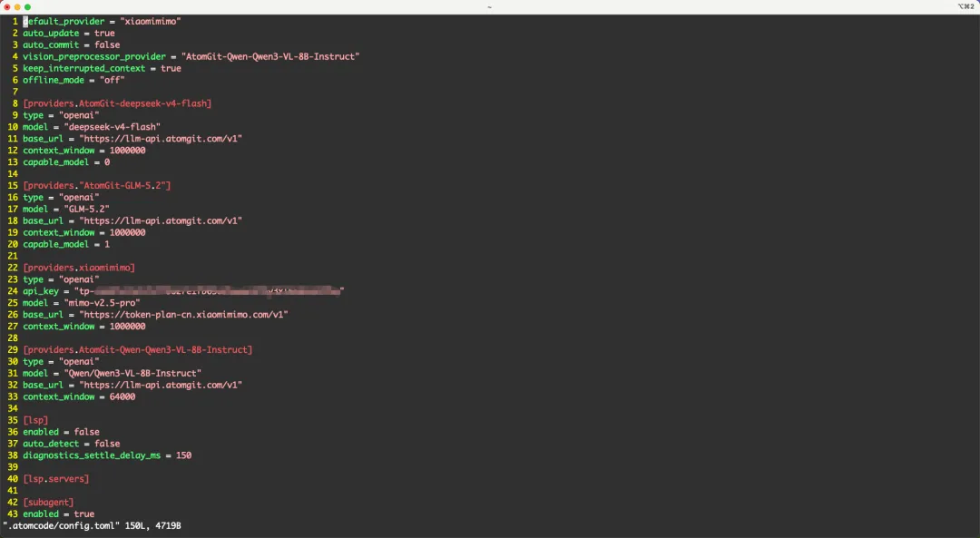Viewport: 980px width, 538px height.
Task: Click the yellow minimize window button
Action: coord(17,7)
